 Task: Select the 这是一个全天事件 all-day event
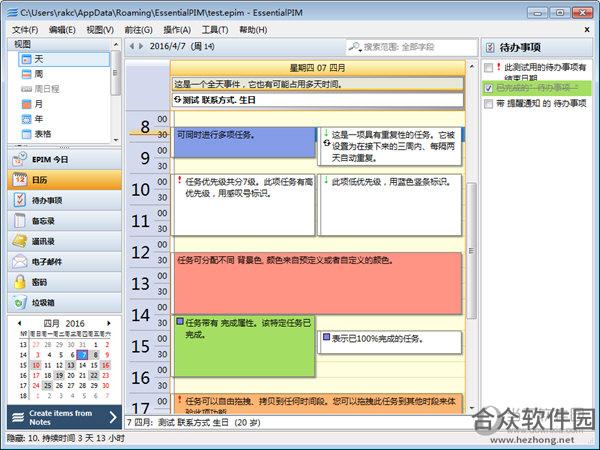(318, 84)
